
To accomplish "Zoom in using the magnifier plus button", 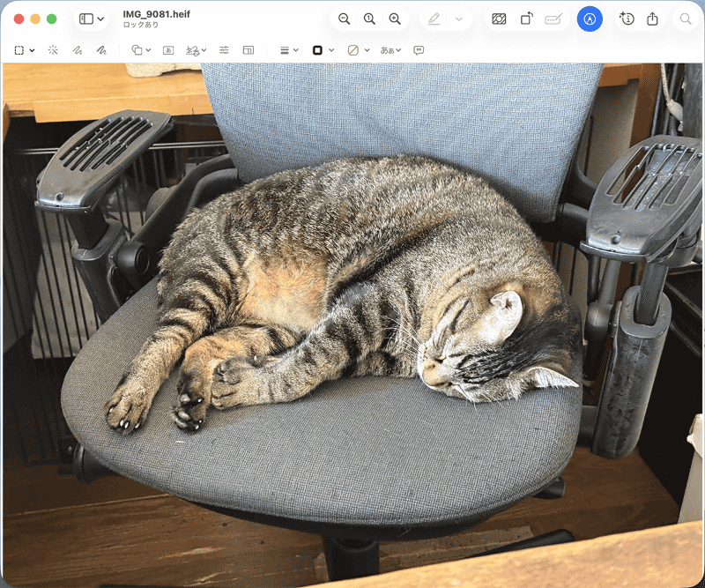I will [394, 17].
